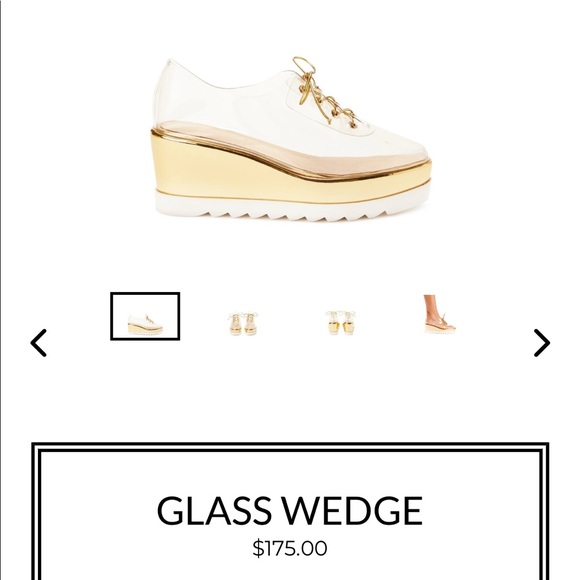Open the large glass wedge shoe image
This screenshot has width=580, height=580.
292,139
